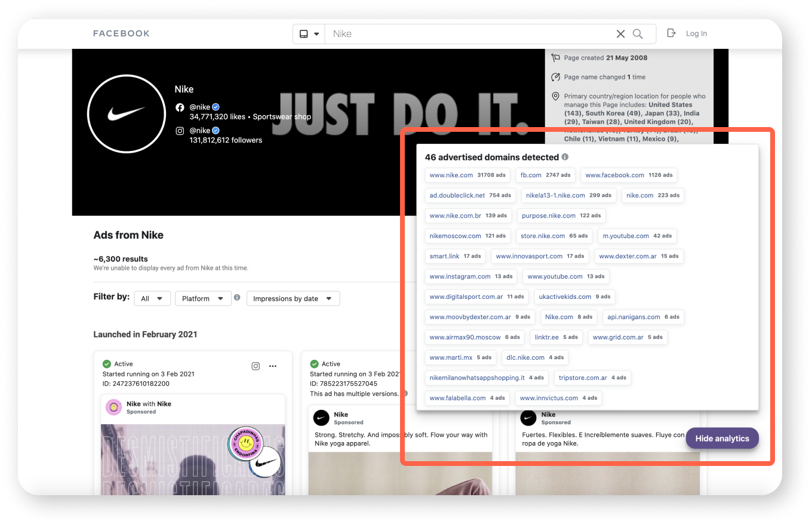Click the www.digitalsport.com.ar domain tag
The width and height of the screenshot is (812, 525).
click(x=476, y=297)
